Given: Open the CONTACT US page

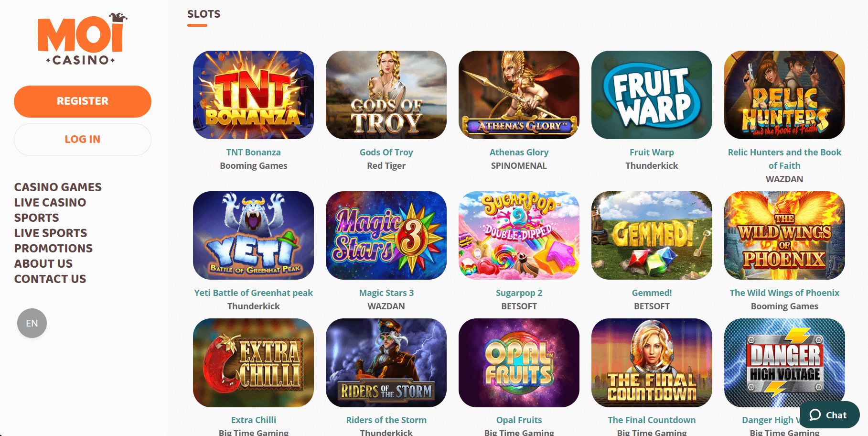Looking at the screenshot, I should tap(50, 279).
